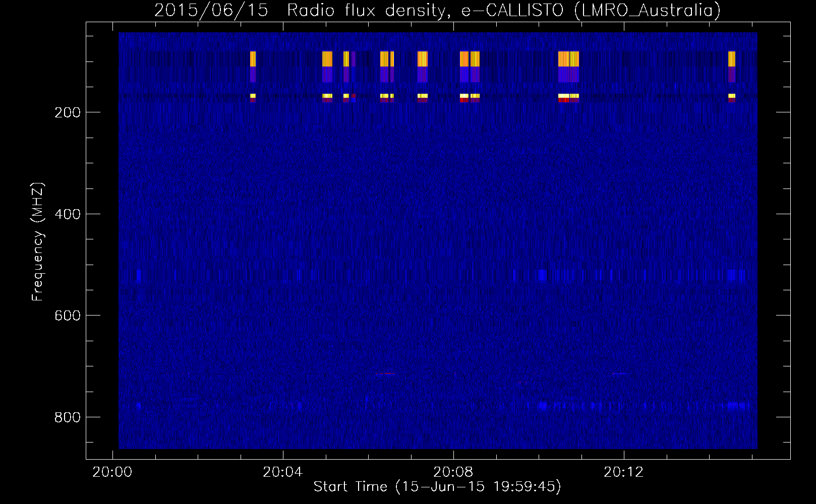Click the '20:08' time tick label

click(453, 472)
